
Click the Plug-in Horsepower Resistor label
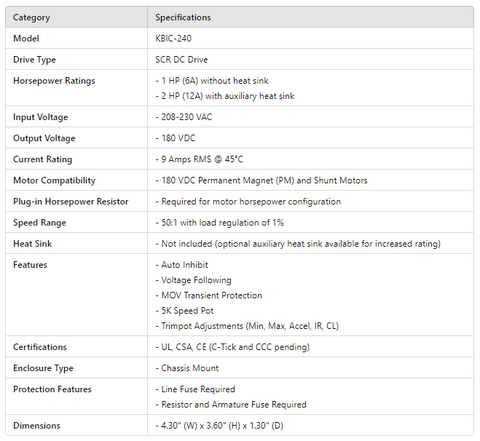point(71,202)
